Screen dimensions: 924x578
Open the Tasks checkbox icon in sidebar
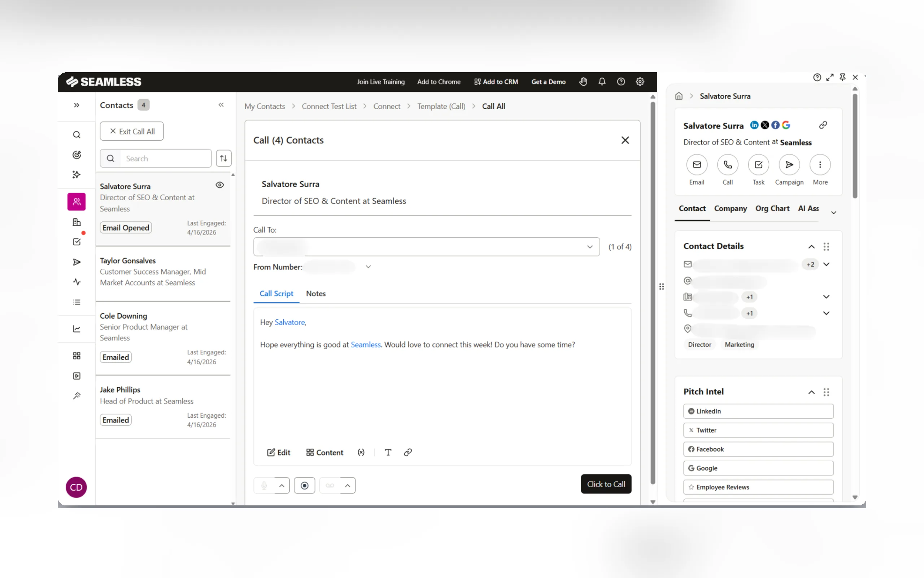(77, 242)
